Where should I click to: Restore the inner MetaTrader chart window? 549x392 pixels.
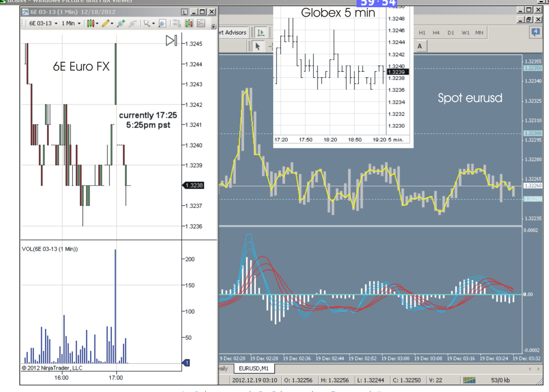tap(529, 19)
